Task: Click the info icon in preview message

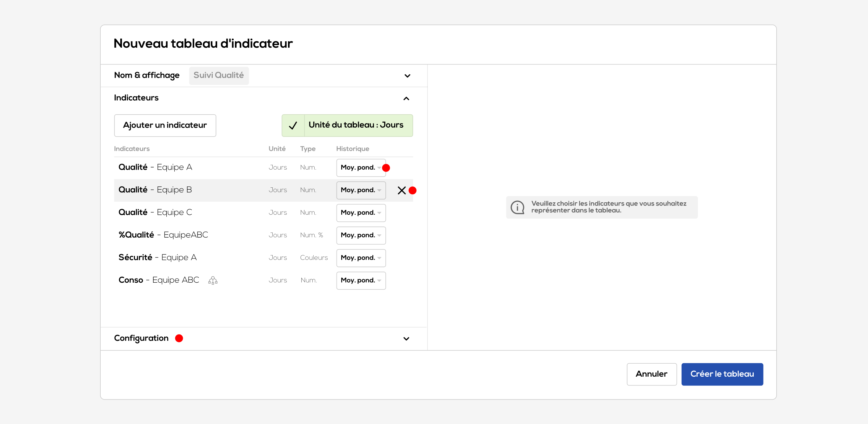Action: click(x=517, y=207)
